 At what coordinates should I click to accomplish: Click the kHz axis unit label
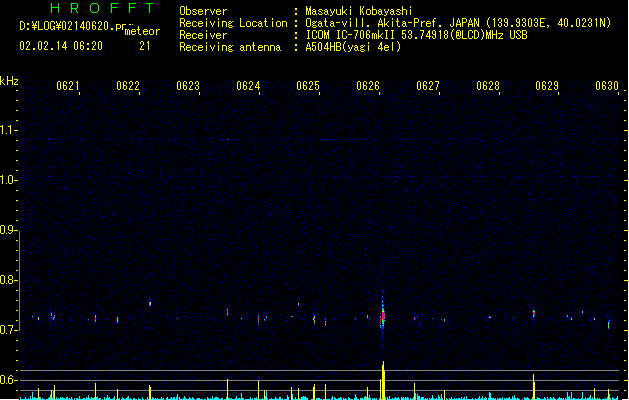9,81
